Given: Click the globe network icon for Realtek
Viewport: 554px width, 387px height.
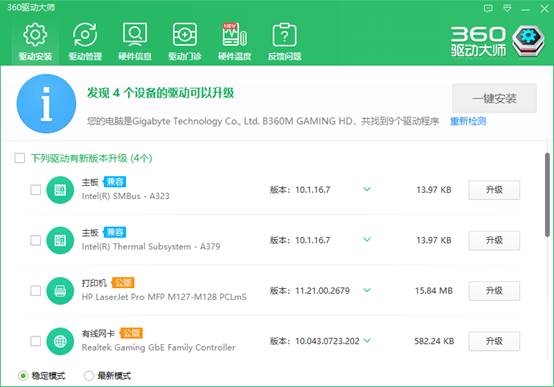Looking at the screenshot, I should pos(60,341).
